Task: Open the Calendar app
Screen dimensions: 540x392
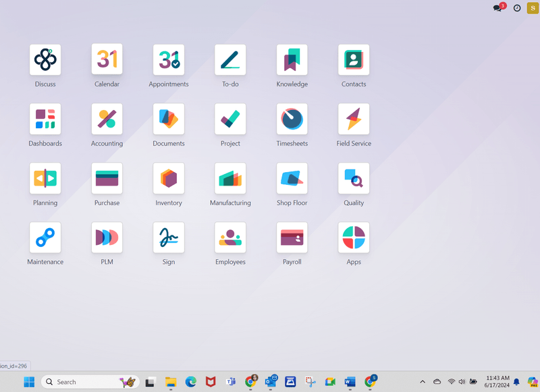Action: click(107, 59)
